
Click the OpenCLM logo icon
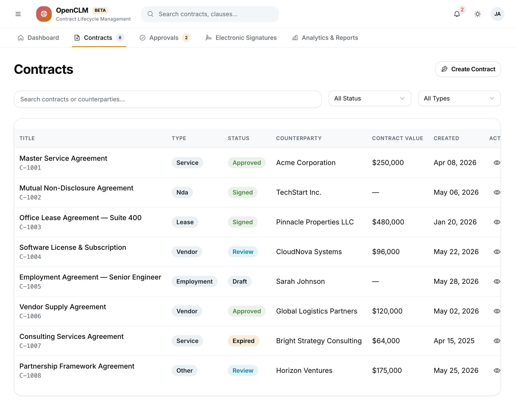(44, 14)
